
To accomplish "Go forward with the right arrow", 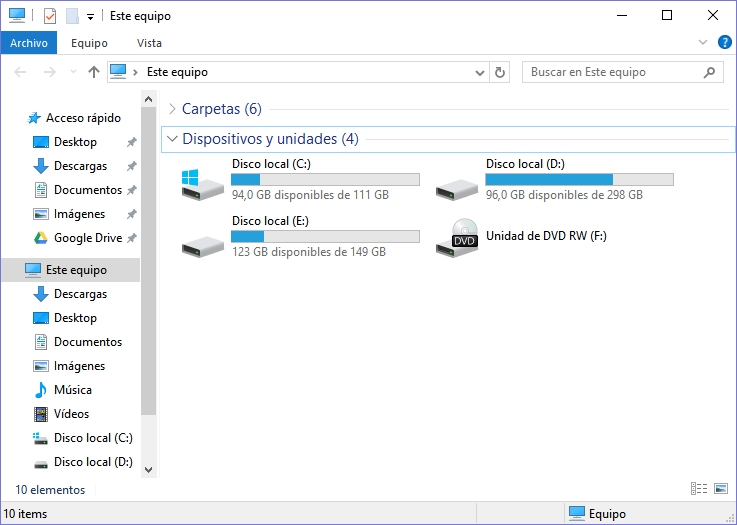I will [49, 72].
